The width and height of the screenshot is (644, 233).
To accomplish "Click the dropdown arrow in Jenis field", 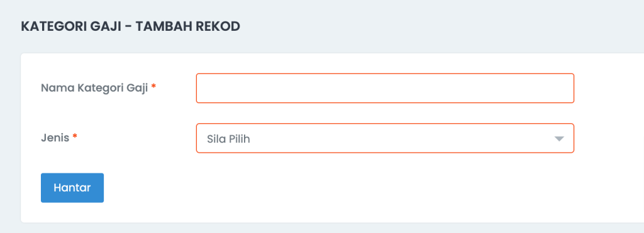I will tap(559, 139).
